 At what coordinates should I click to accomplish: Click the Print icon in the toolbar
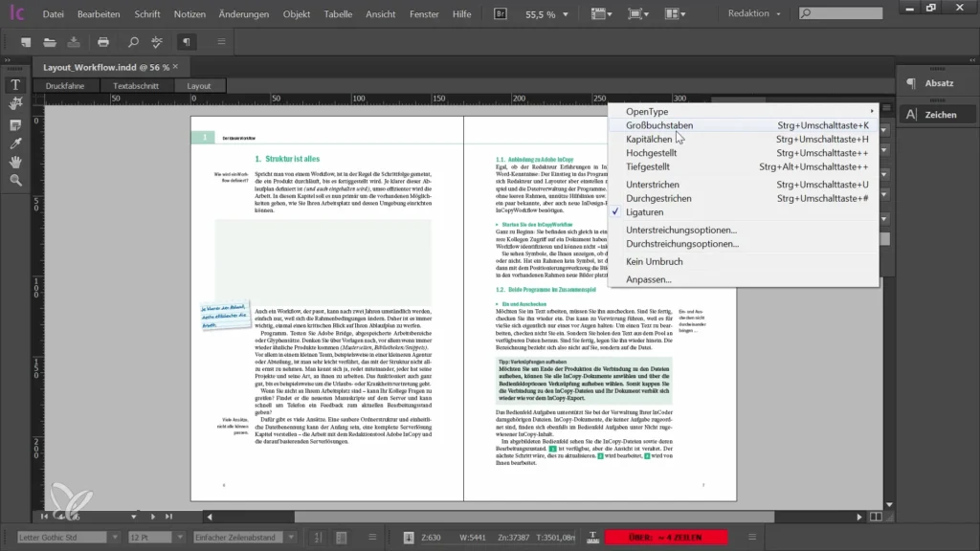104,42
